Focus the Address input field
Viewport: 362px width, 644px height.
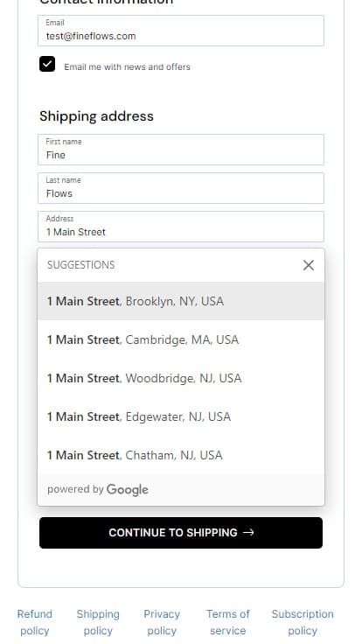pyautogui.click(x=181, y=227)
